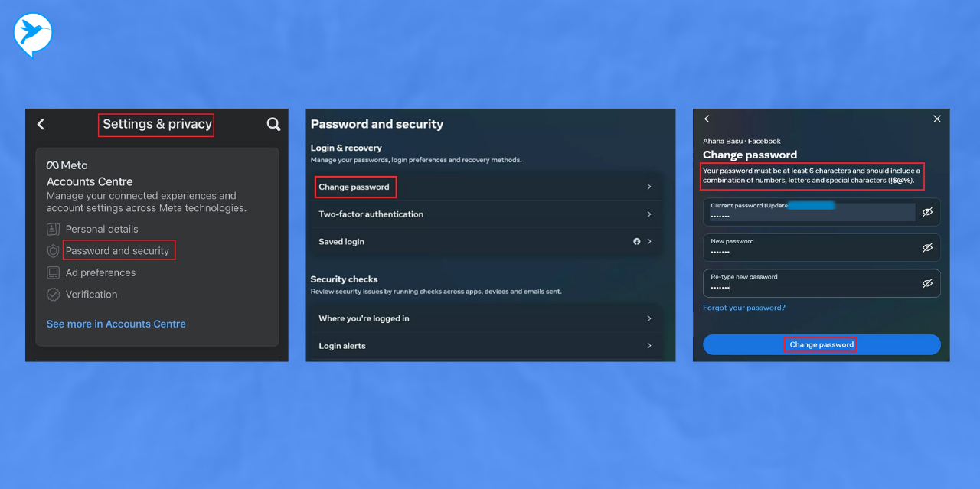Click back arrow on Change password panel
This screenshot has width=980, height=489.
pyautogui.click(x=707, y=119)
